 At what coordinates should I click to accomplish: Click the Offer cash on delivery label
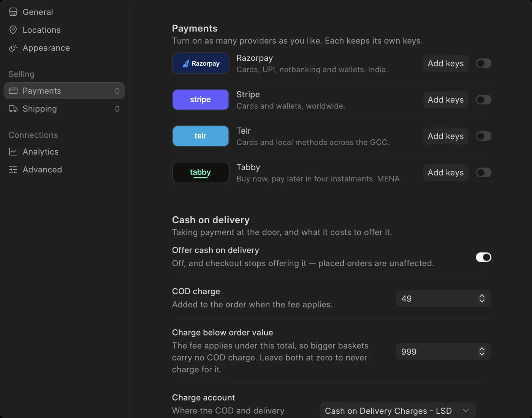click(215, 250)
